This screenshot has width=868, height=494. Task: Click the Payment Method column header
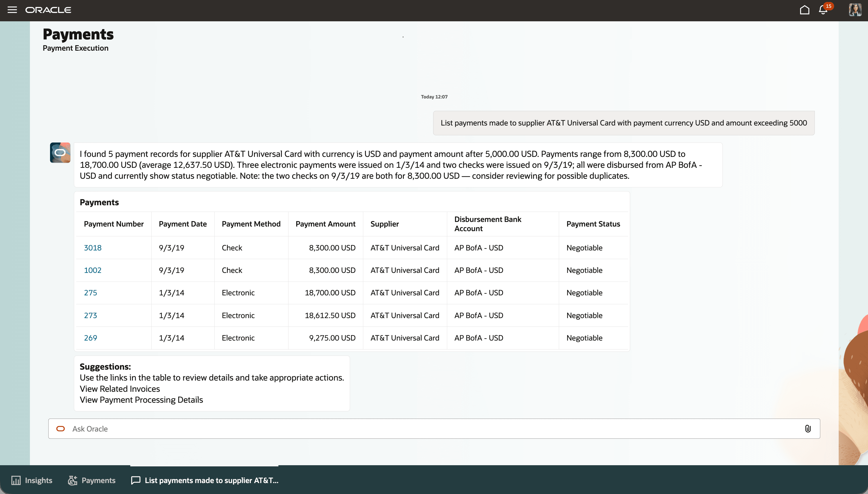pos(251,224)
